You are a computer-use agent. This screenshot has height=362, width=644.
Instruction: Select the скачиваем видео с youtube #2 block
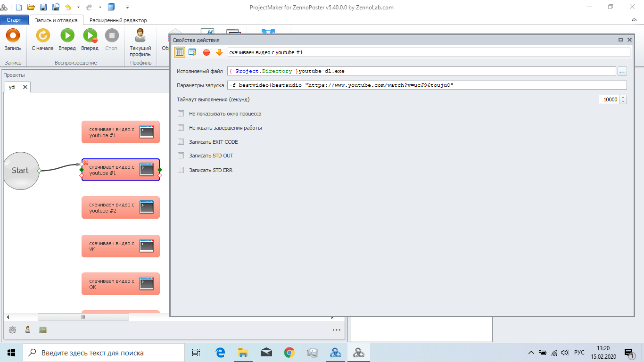[121, 207]
